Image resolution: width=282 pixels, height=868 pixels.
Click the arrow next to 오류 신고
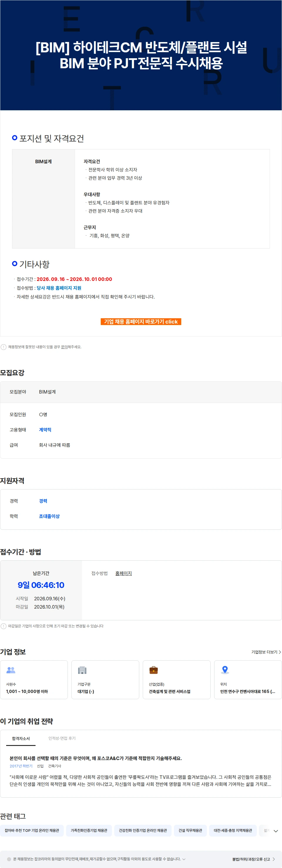click(x=273, y=859)
